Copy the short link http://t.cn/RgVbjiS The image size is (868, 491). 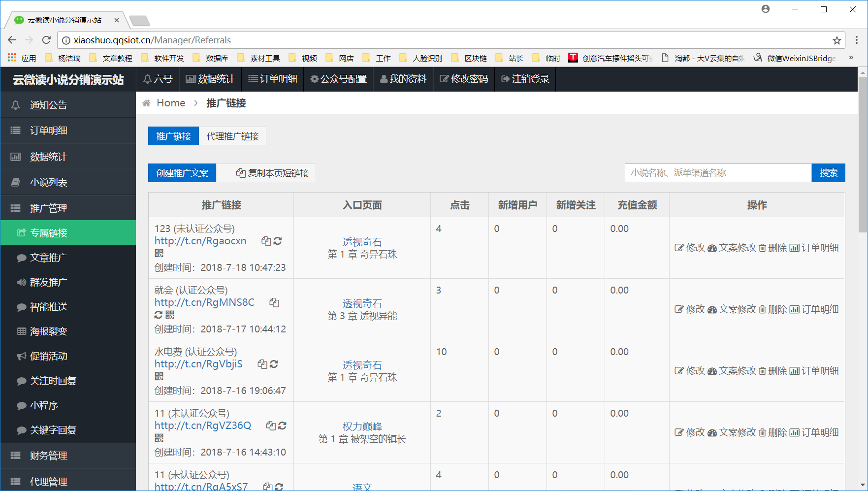click(x=262, y=364)
